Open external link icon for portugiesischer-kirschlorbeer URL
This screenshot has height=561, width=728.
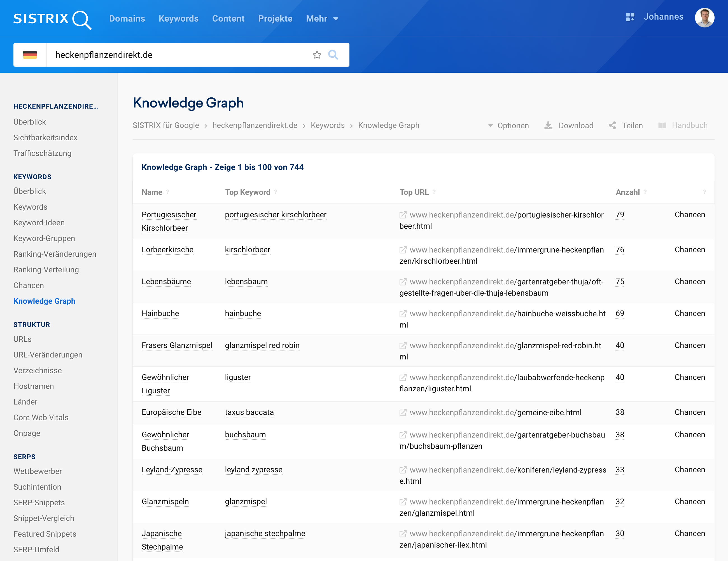click(403, 215)
